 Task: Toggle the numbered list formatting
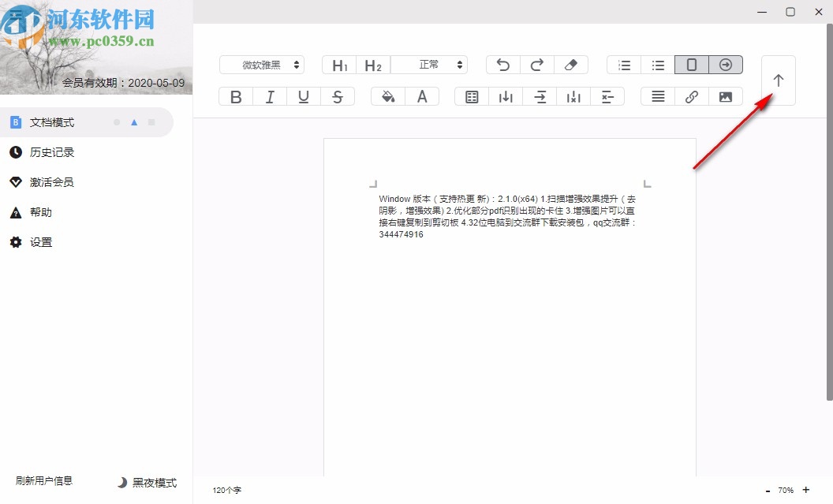pyautogui.click(x=623, y=64)
